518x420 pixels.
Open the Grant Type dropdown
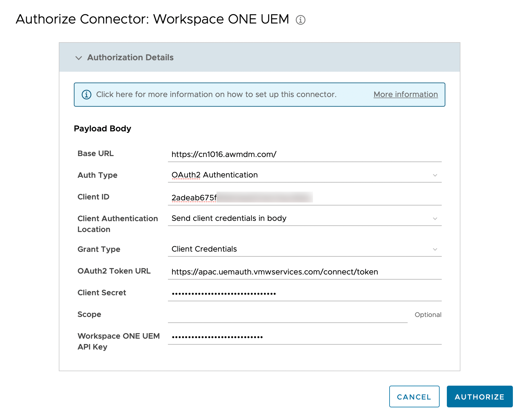(x=305, y=249)
